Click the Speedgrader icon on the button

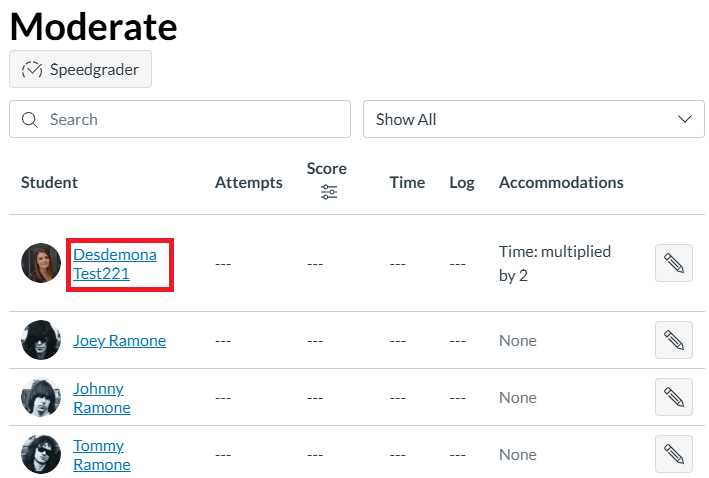tap(33, 69)
